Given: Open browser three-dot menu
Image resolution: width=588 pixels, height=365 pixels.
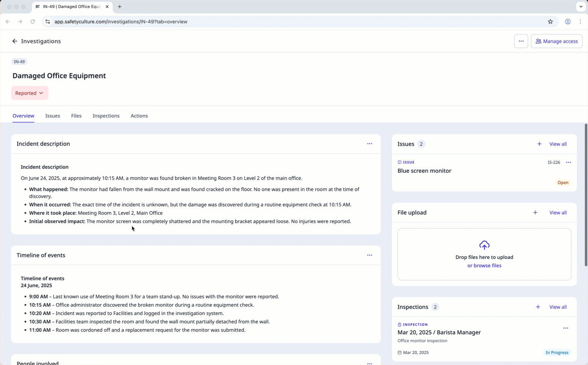Looking at the screenshot, I should pos(580,22).
